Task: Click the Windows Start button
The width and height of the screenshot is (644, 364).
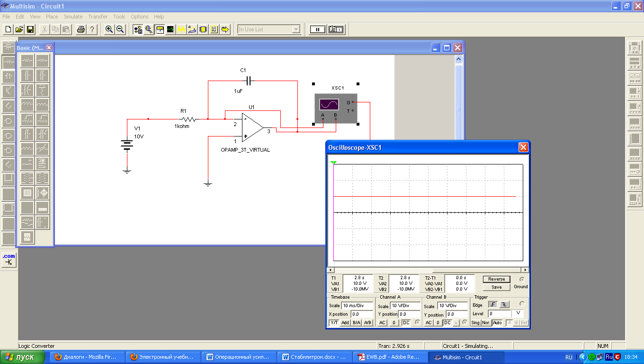Action: pos(23,357)
